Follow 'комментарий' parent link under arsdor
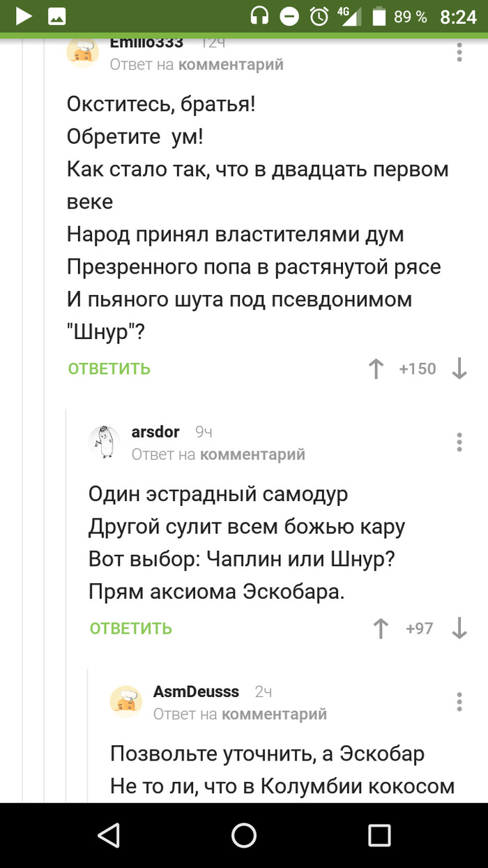Screen dimensions: 488x868 252,454
